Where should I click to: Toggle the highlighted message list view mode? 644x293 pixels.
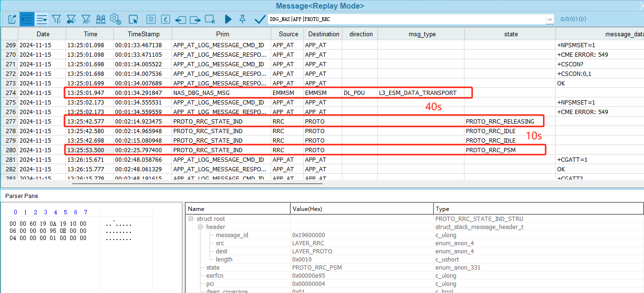coord(27,19)
